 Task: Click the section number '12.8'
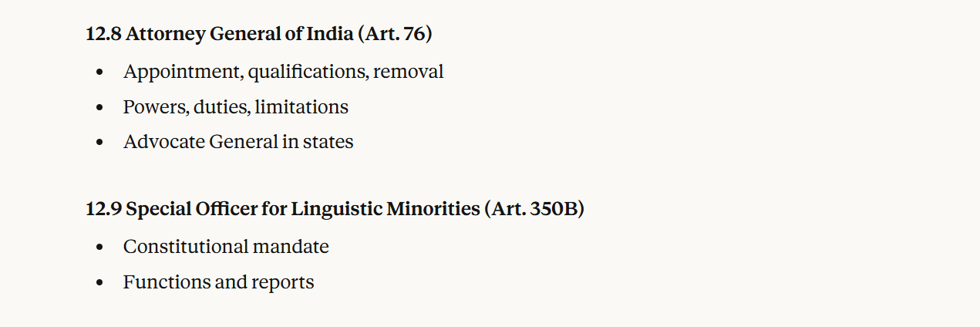(x=103, y=34)
